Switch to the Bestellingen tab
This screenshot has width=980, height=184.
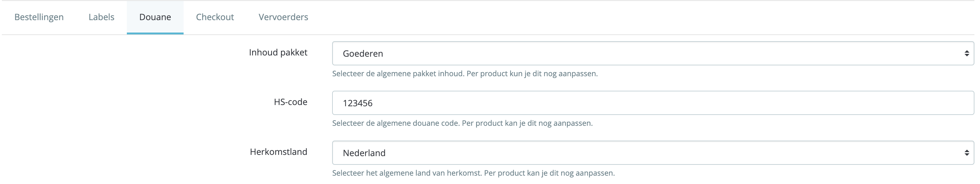click(38, 17)
